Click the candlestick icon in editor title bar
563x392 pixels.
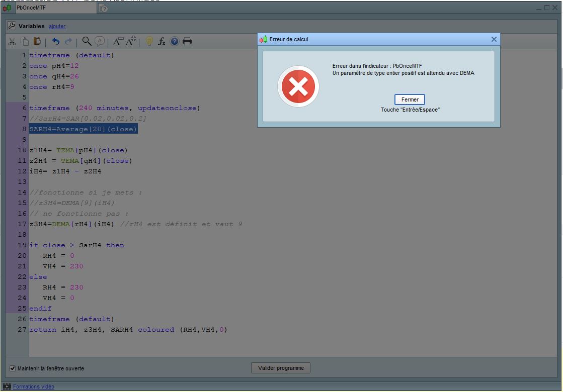click(7, 8)
